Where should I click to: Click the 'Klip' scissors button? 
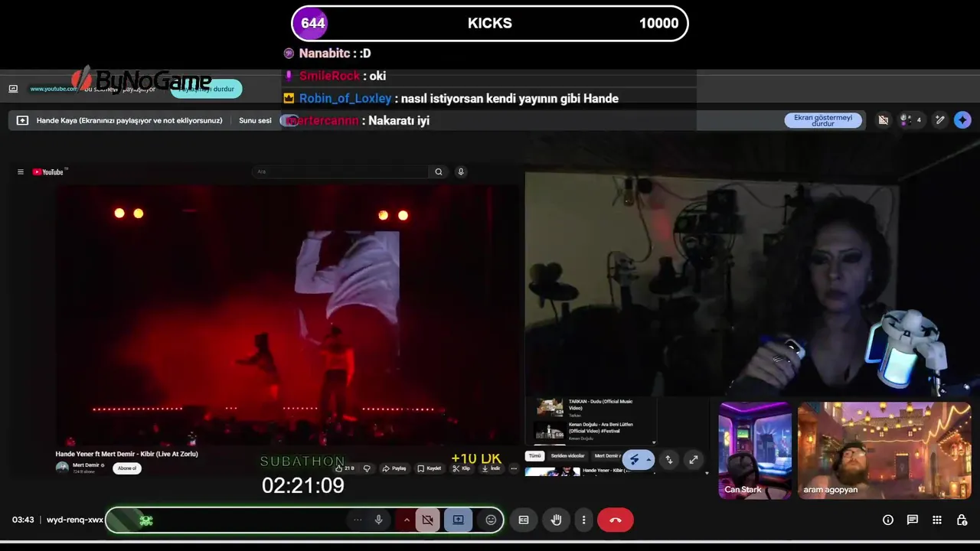pos(462,468)
